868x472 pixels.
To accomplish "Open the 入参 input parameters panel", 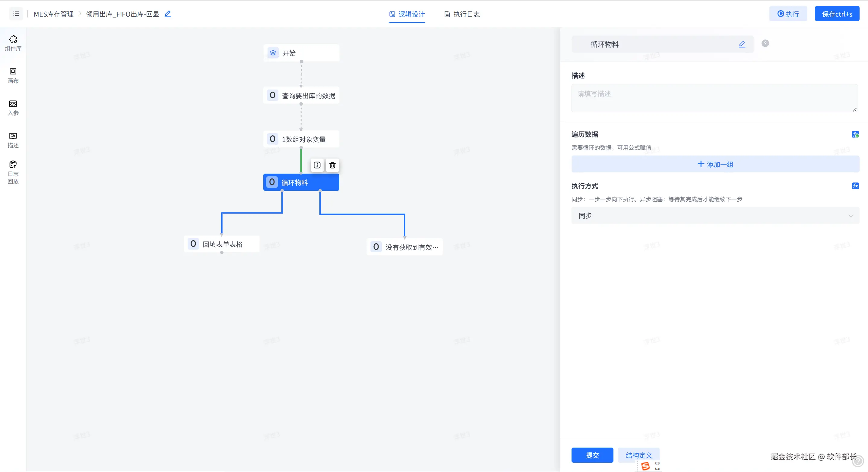I will point(13,107).
